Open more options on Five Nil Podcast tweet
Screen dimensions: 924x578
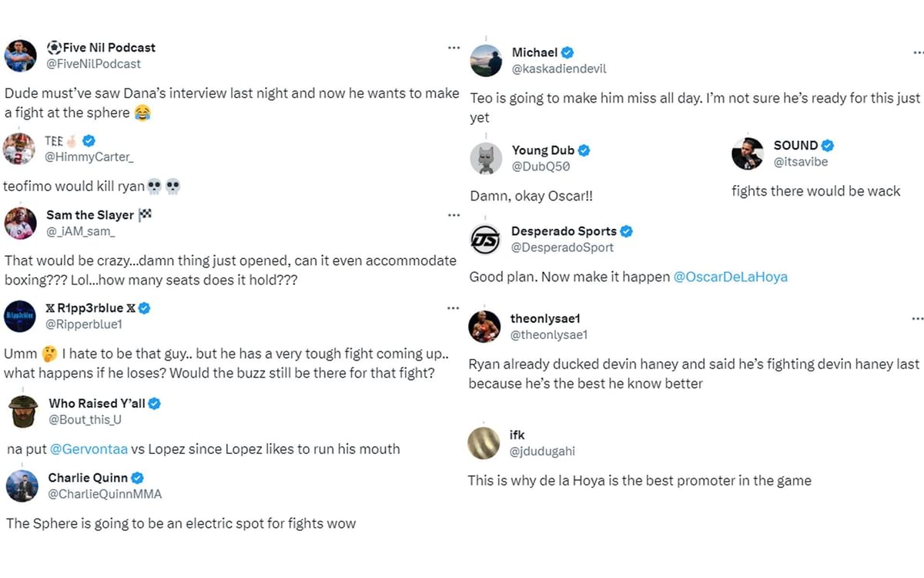click(x=454, y=48)
